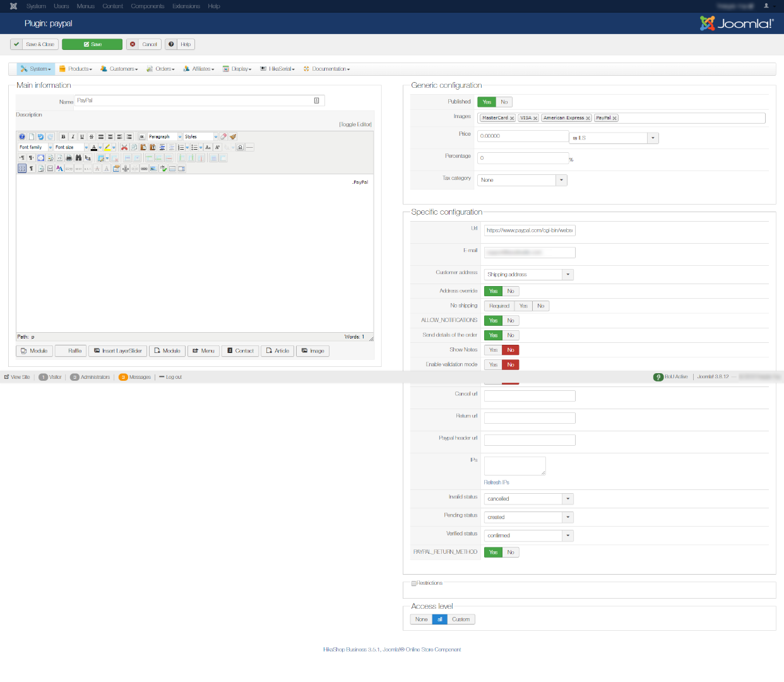The height and width of the screenshot is (682, 784).
Task: Set Enable validation mode to Yes
Action: click(493, 364)
